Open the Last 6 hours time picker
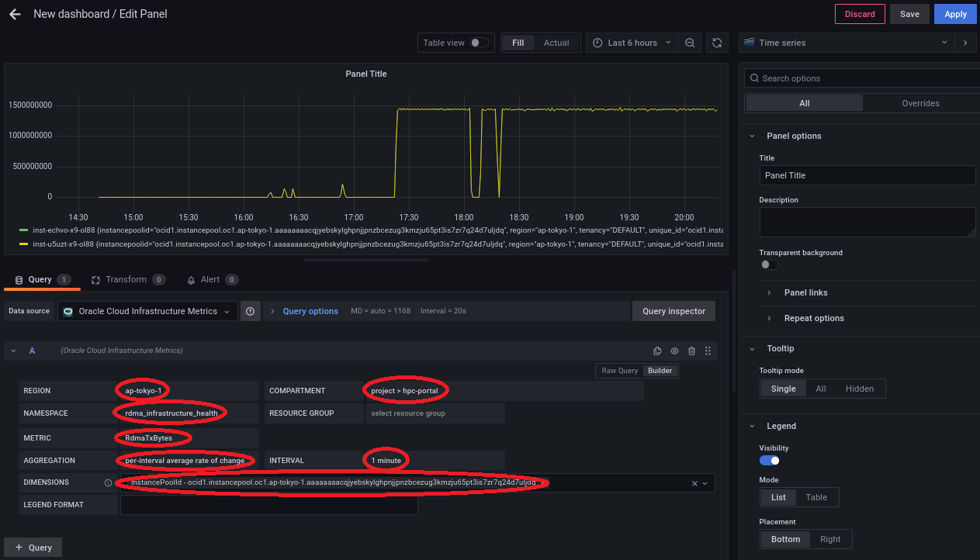The image size is (980, 560). (x=632, y=43)
